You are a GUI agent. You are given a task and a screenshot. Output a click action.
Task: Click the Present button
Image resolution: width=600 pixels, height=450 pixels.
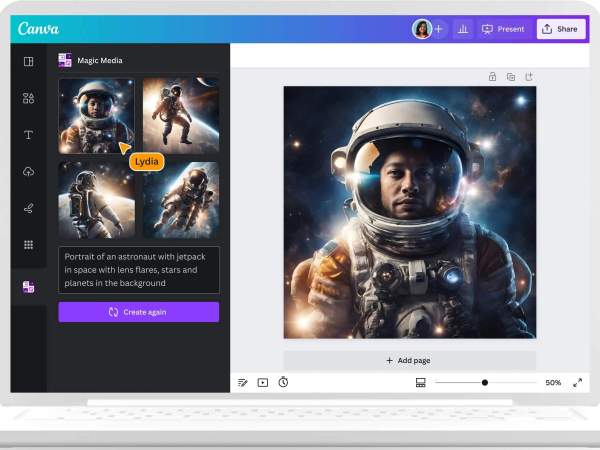503,29
